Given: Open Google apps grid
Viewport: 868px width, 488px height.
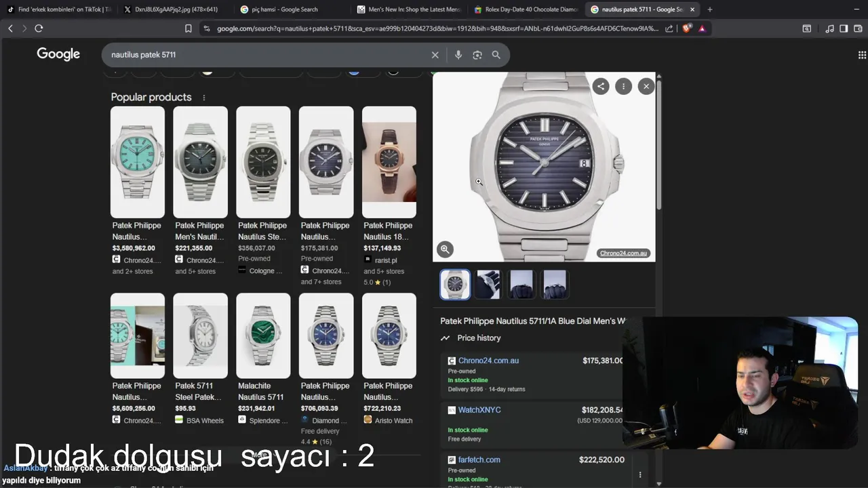Looking at the screenshot, I should (x=862, y=55).
